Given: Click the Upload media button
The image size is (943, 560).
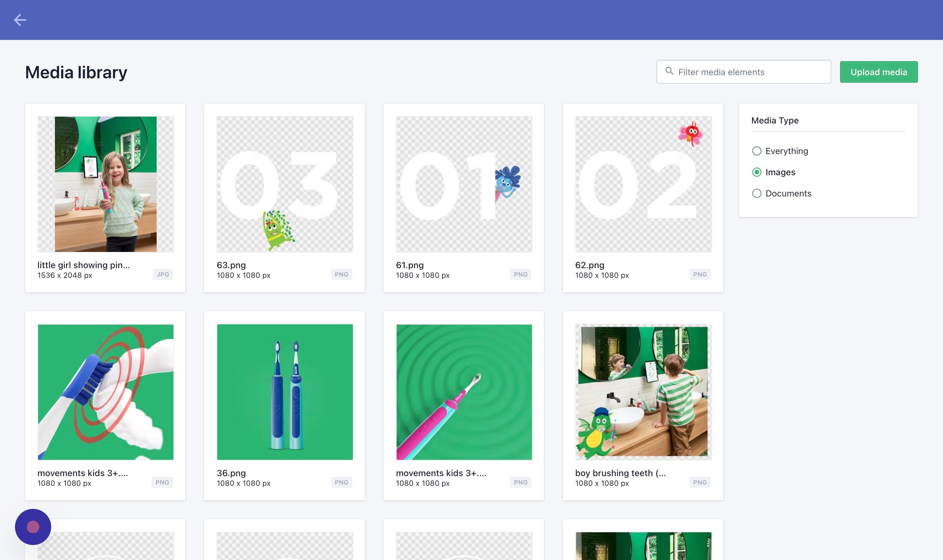Looking at the screenshot, I should [x=878, y=72].
